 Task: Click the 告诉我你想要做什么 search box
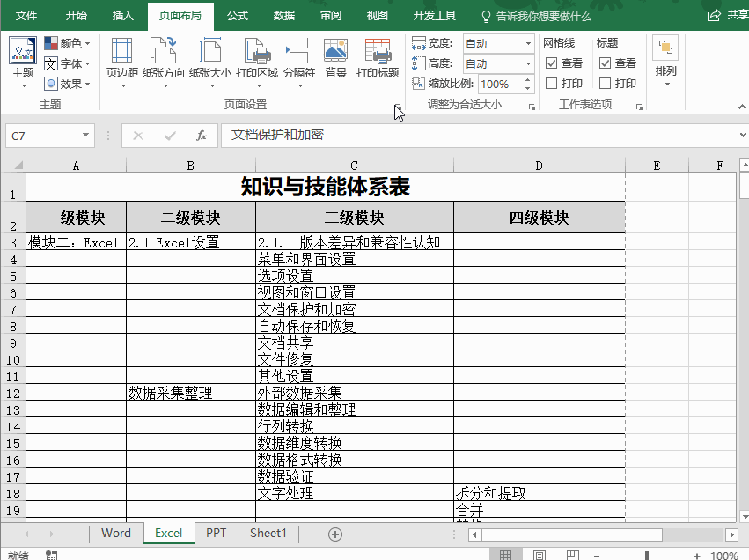(536, 17)
